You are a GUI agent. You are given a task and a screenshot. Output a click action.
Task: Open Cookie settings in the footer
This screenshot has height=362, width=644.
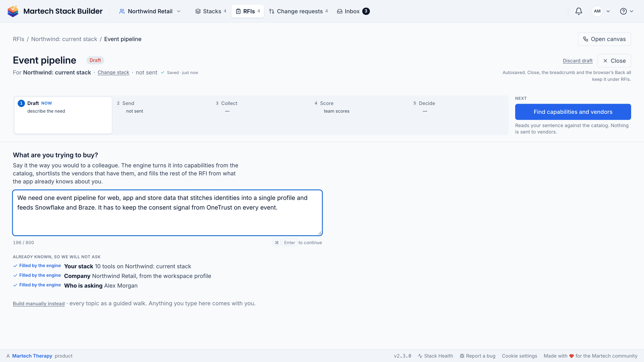pyautogui.click(x=519, y=356)
